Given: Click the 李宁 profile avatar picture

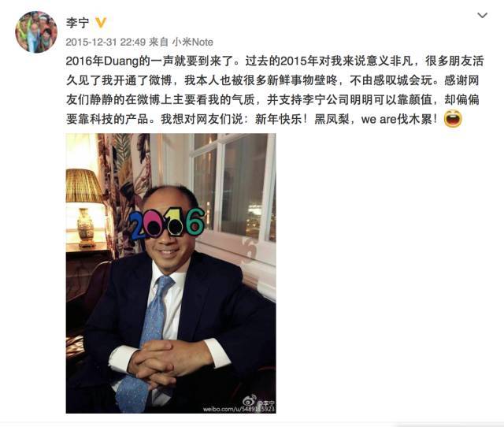Looking at the screenshot, I should tap(36, 32).
